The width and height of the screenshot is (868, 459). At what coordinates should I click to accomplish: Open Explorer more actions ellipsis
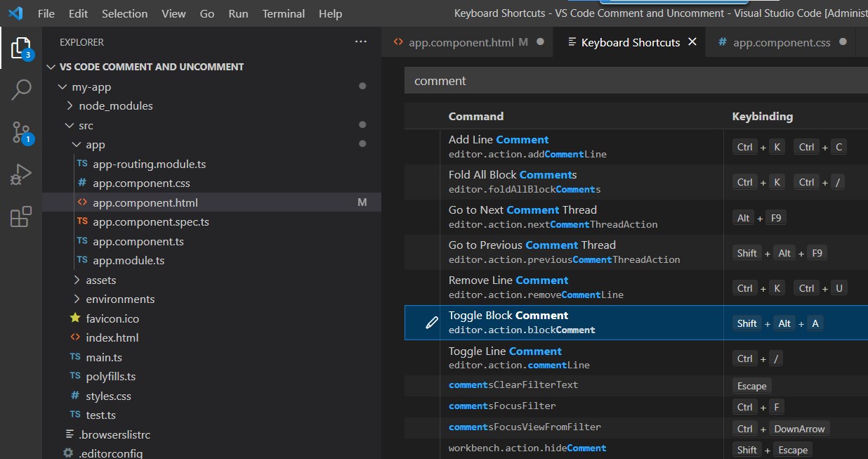pyautogui.click(x=361, y=42)
